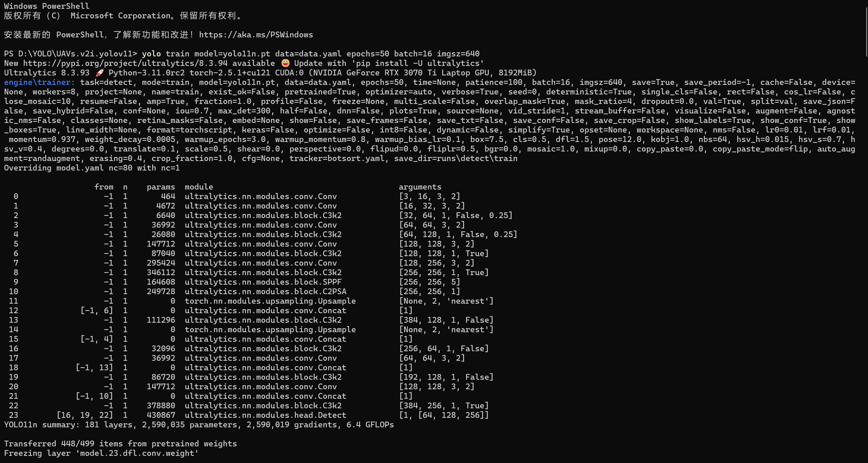Click the "params" column header
Image resolution: width=868 pixels, height=463 pixels.
161,187
